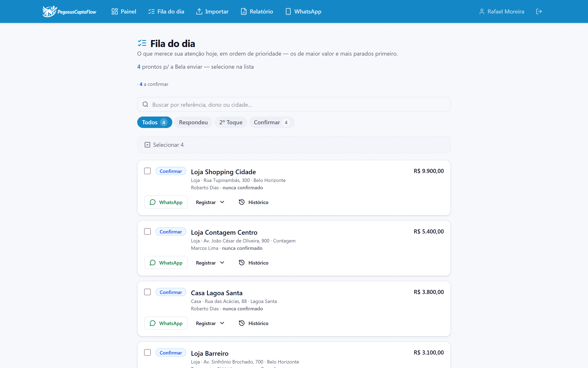Click the logout icon

539,11
